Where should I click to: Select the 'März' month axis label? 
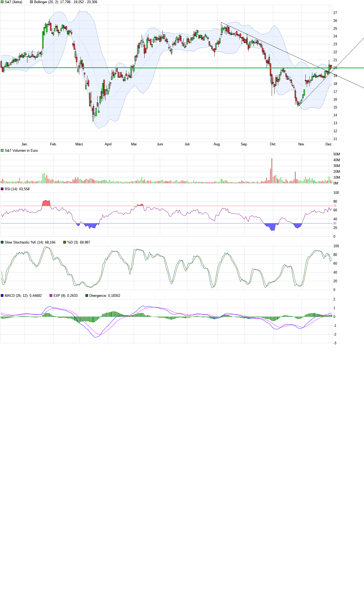tap(79, 144)
